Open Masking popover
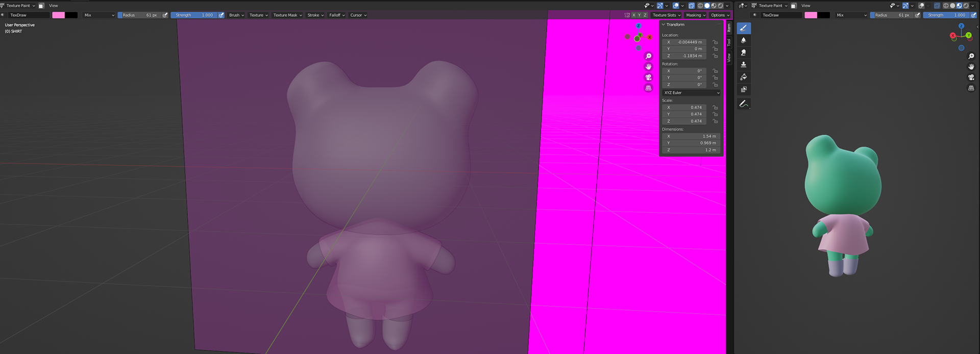Image resolution: width=980 pixels, height=354 pixels. point(695,15)
